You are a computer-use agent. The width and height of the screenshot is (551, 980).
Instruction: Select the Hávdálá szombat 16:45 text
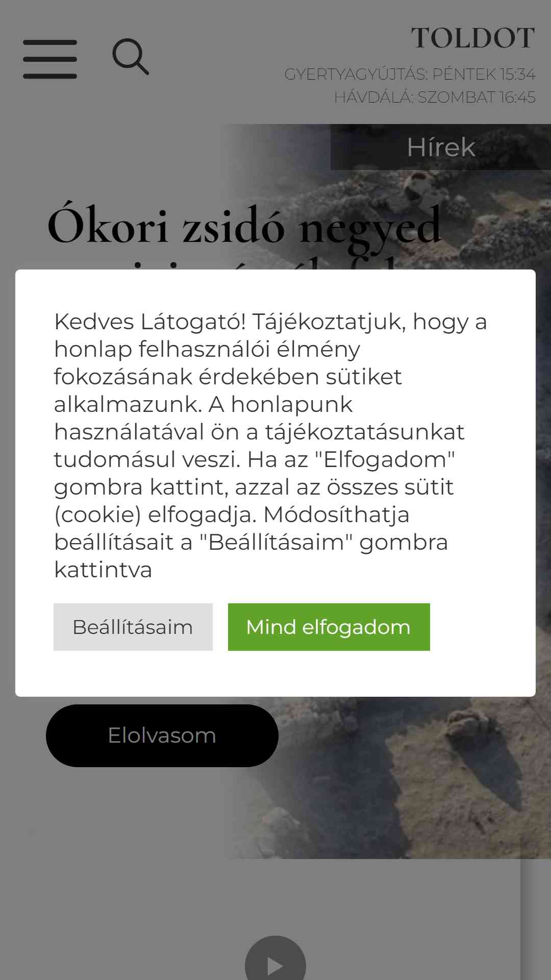pos(435,97)
